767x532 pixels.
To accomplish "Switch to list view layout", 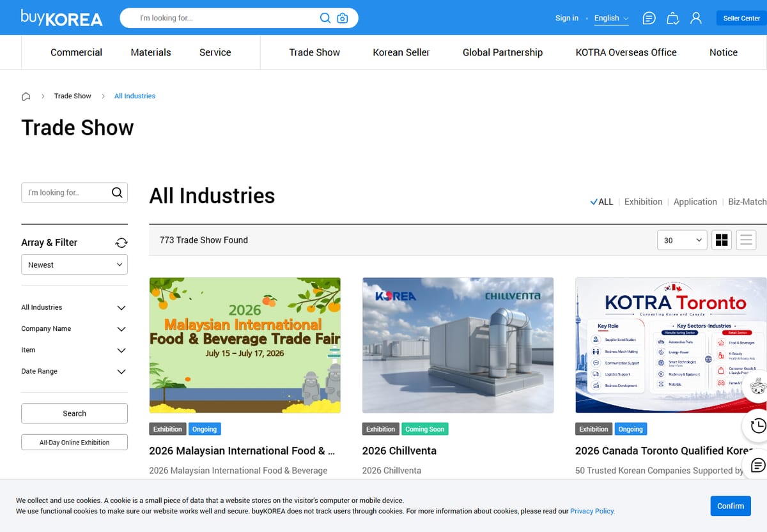I will tap(746, 240).
